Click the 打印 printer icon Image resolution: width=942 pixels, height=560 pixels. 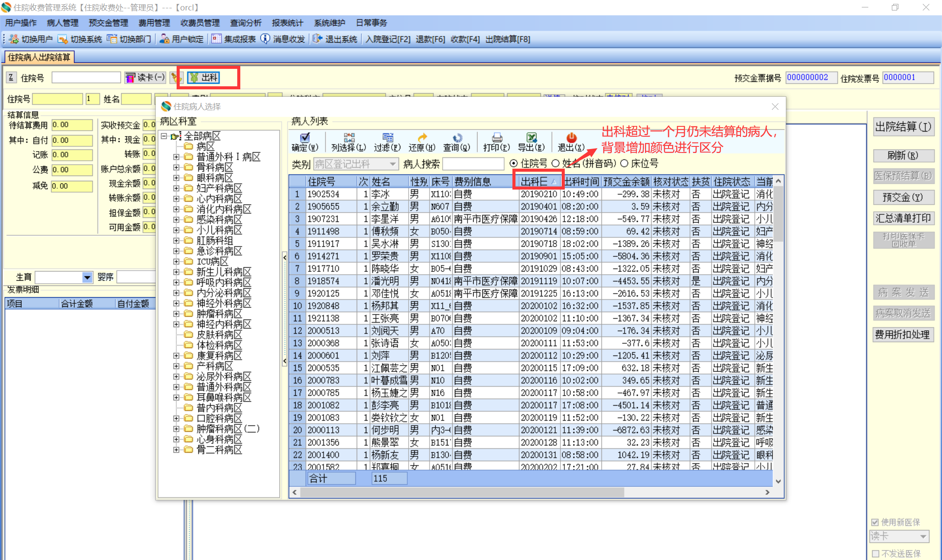click(496, 138)
